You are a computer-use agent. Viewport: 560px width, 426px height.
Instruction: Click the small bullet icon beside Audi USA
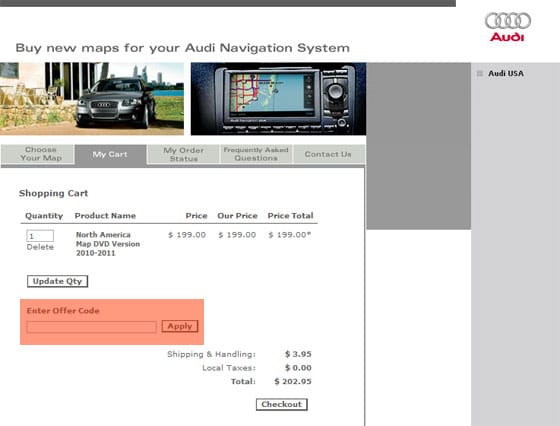pyautogui.click(x=480, y=74)
